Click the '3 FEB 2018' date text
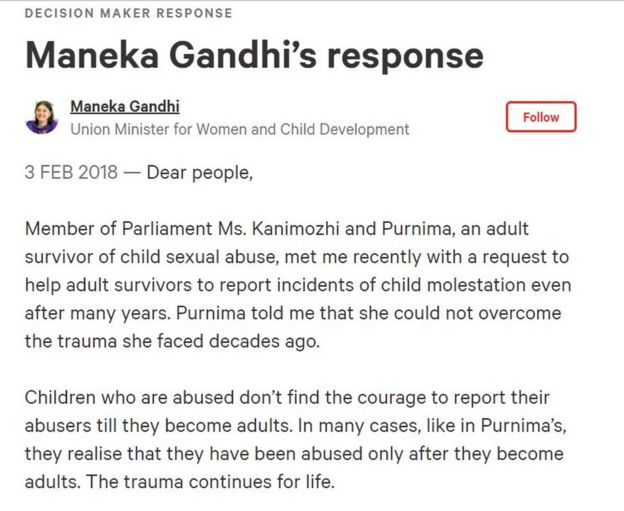Image resolution: width=624 pixels, height=511 pixels. pyautogui.click(x=71, y=172)
